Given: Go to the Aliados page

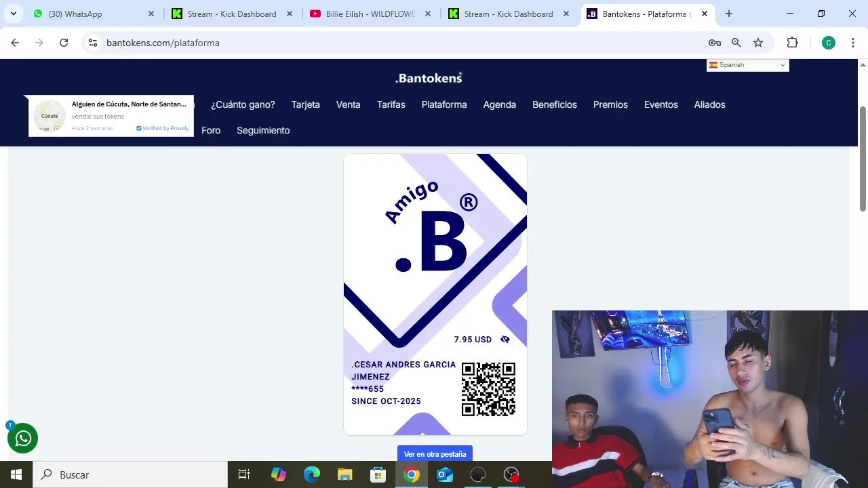Looking at the screenshot, I should point(710,104).
